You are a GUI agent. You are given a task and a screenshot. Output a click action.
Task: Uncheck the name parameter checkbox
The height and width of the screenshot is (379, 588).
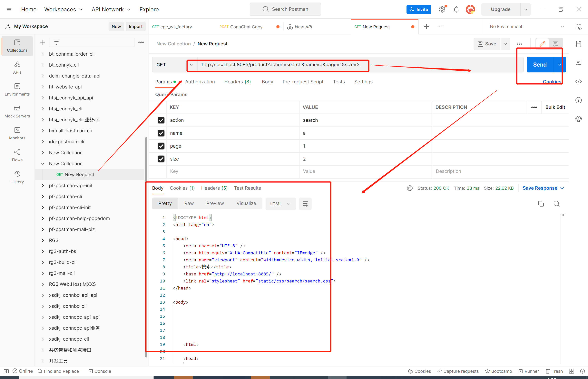click(x=161, y=133)
